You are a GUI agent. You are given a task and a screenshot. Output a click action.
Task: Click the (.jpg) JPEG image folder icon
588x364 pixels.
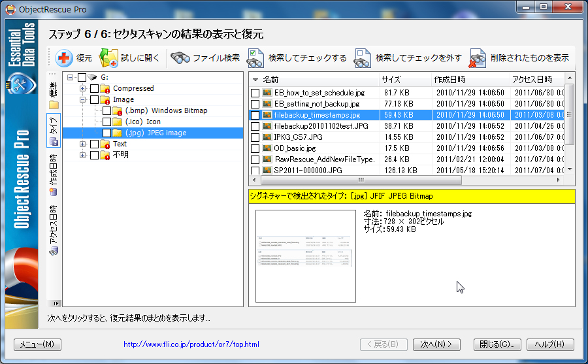(x=117, y=133)
